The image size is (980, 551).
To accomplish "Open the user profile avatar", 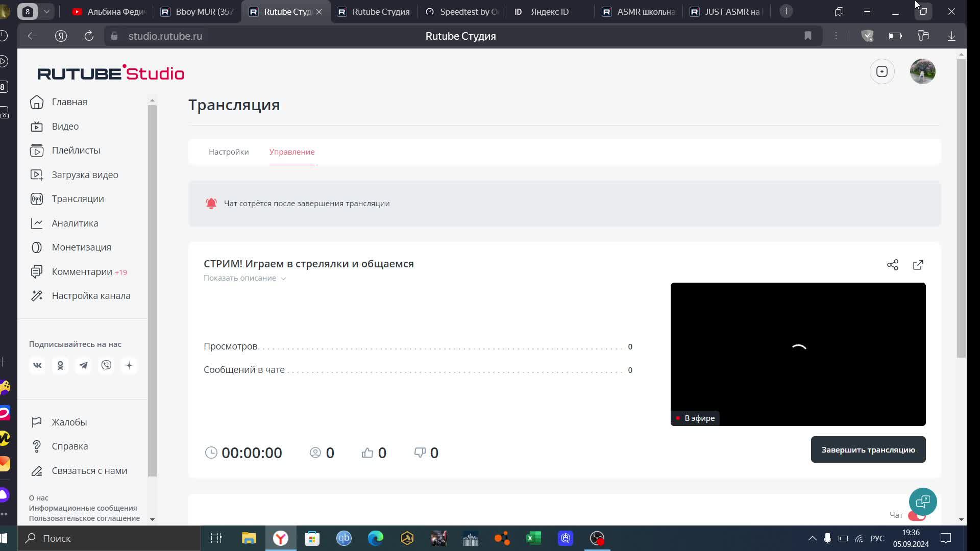I will pyautogui.click(x=923, y=71).
